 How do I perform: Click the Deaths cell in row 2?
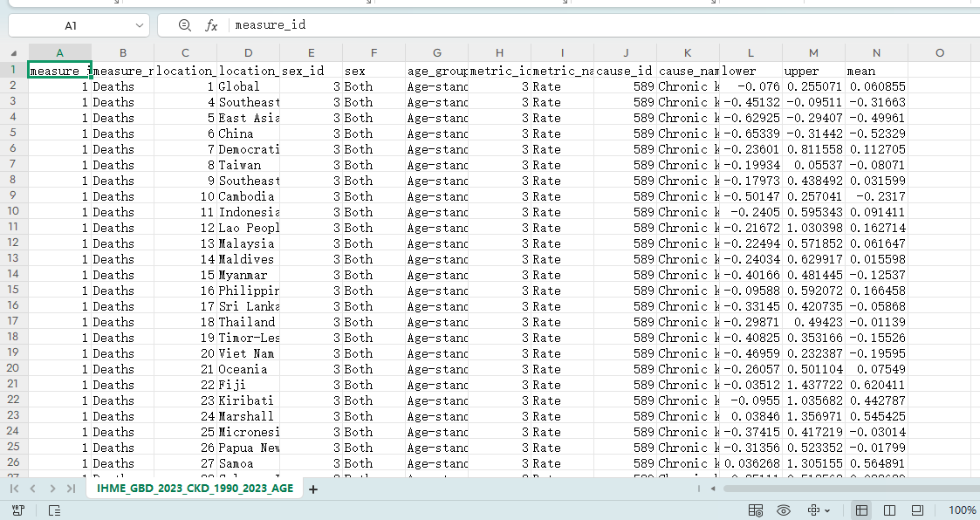pyautogui.click(x=122, y=86)
